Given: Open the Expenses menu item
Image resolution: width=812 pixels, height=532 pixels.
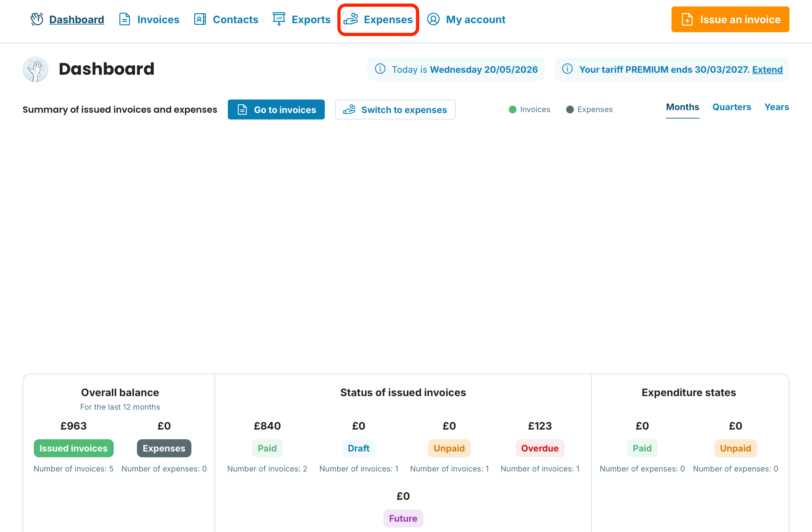Looking at the screenshot, I should coord(388,19).
